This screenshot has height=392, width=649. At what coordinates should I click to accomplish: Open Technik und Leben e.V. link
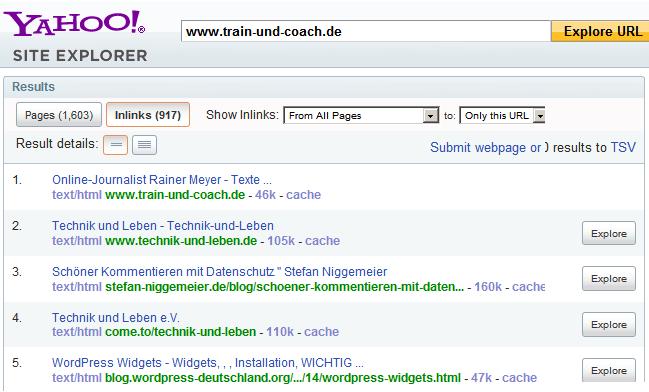[x=116, y=317]
